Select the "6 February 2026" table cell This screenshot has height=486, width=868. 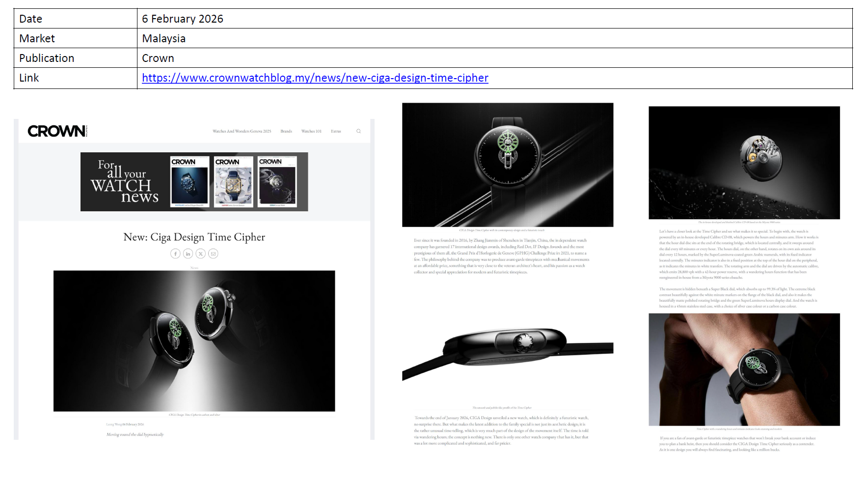pyautogui.click(x=495, y=19)
